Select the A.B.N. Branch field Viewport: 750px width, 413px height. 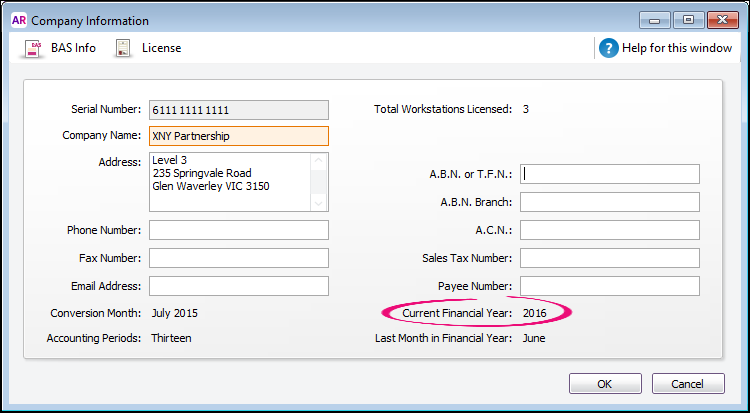pyautogui.click(x=609, y=202)
